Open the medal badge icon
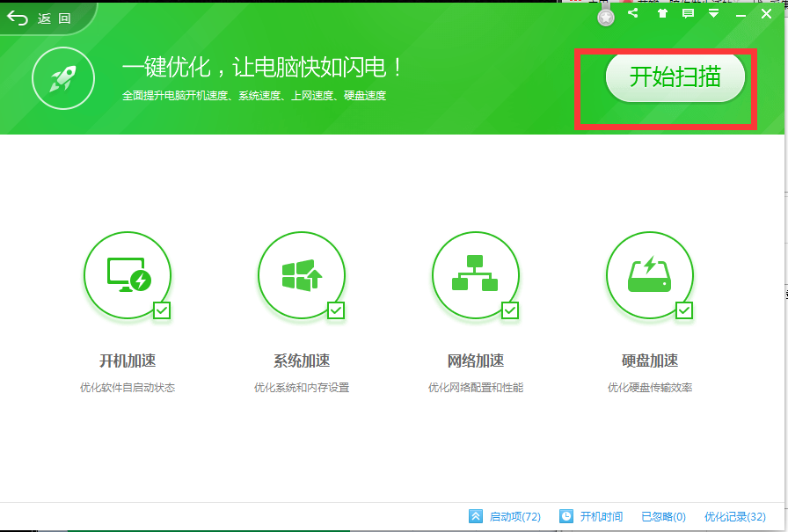Screen dimensions: 788x532 [606, 17]
